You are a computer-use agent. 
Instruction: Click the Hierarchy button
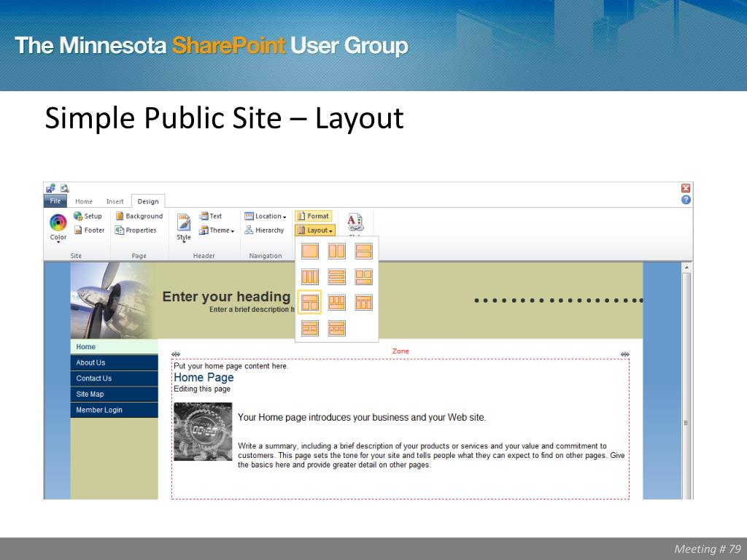tap(264, 230)
